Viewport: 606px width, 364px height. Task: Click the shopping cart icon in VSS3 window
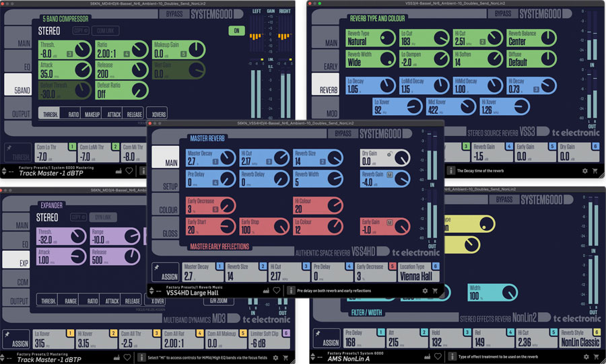(x=595, y=171)
